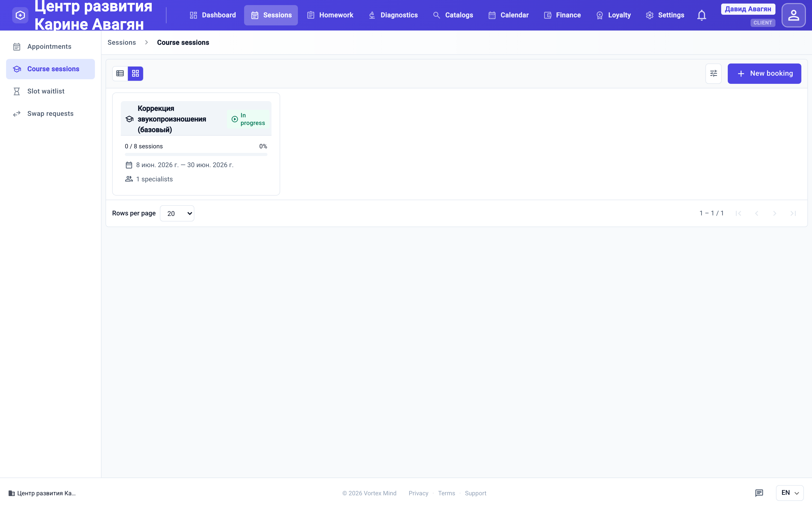Open the Terms link
Viewport: 812px width, 508px height.
(446, 493)
